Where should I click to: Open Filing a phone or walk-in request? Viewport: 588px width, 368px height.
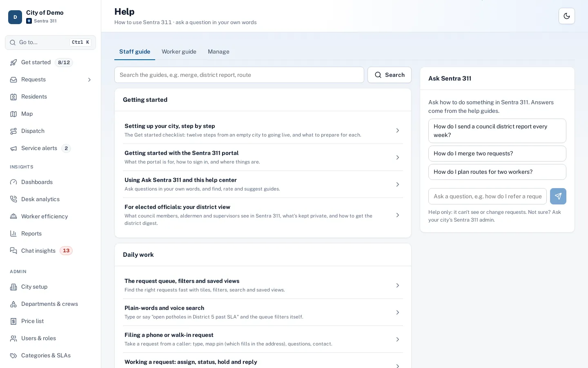pos(263,339)
